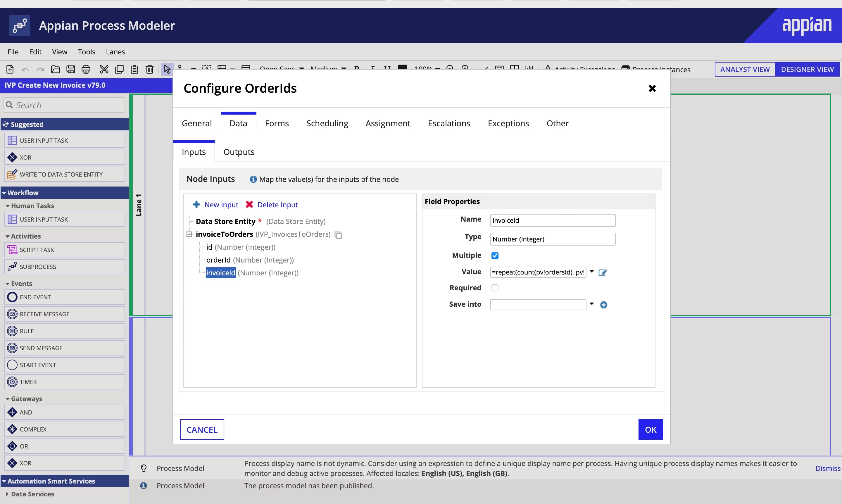Image resolution: width=842 pixels, height=504 pixels.
Task: Open the Edit menu
Action: [35, 52]
